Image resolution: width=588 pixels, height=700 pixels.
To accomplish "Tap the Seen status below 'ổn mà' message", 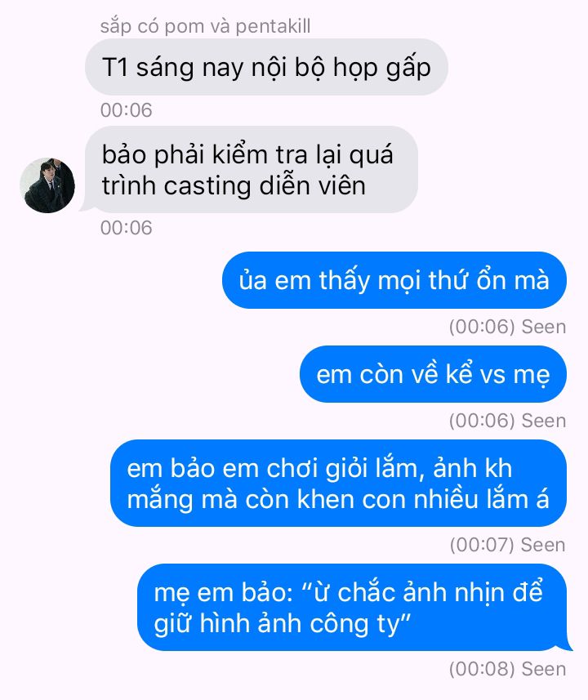I will click(x=544, y=327).
